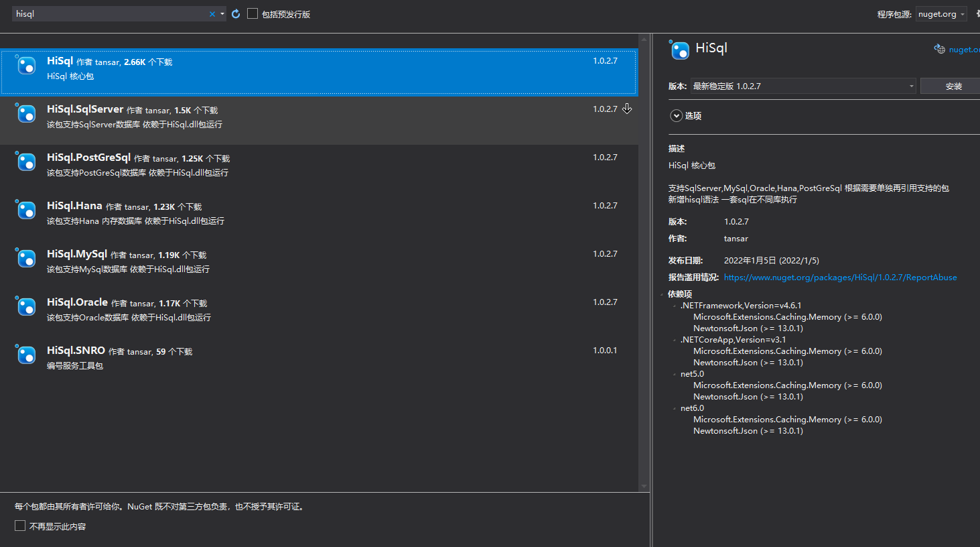This screenshot has width=980, height=547.
Task: Select the HiSql.MySql package title
Action: (77, 254)
